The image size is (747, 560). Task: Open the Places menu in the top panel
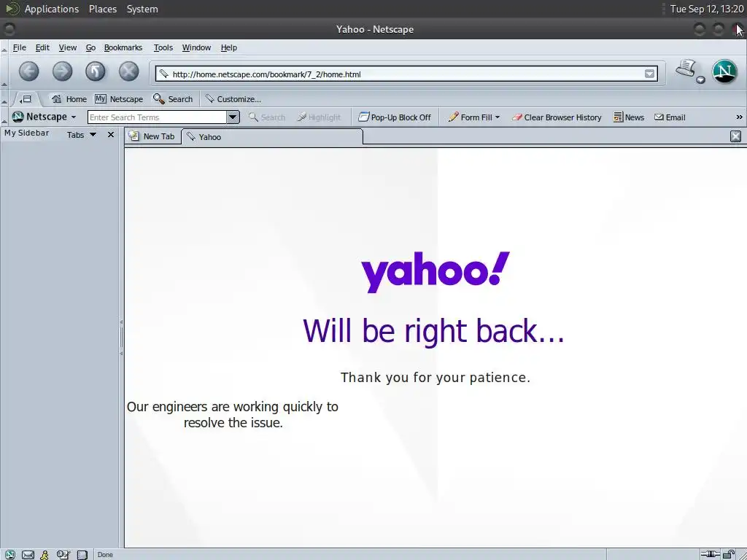pos(103,9)
